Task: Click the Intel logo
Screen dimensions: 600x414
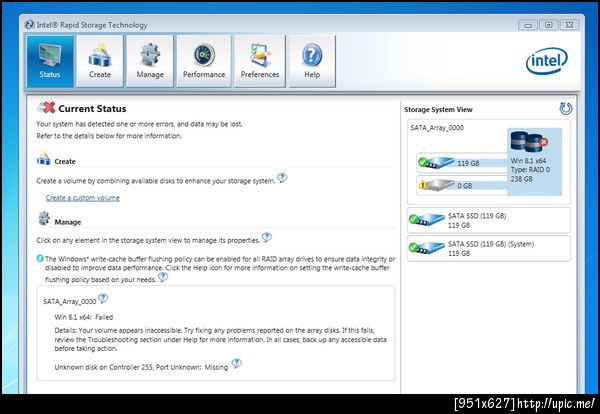Action: tap(546, 61)
